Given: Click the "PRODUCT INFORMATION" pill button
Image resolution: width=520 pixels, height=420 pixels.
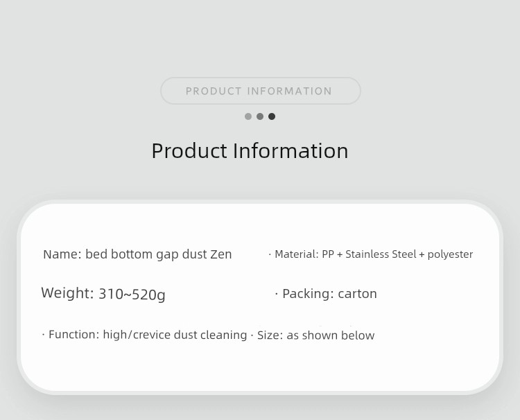Looking at the screenshot, I should click(x=260, y=91).
